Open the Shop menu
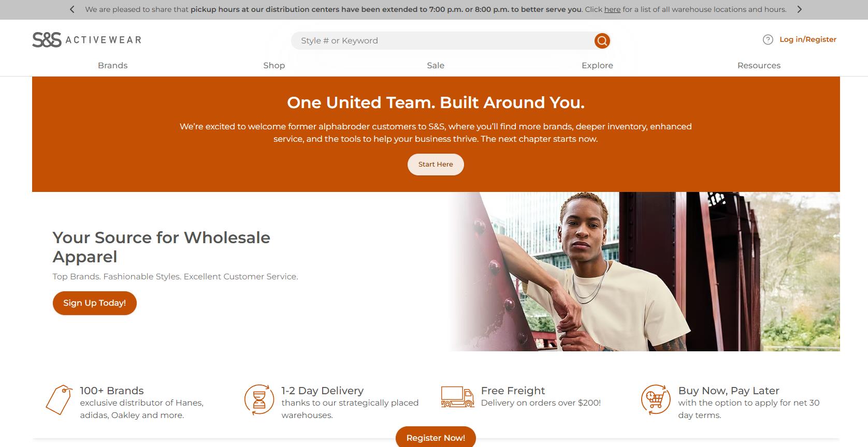Image resolution: width=868 pixels, height=447 pixels. coord(274,65)
